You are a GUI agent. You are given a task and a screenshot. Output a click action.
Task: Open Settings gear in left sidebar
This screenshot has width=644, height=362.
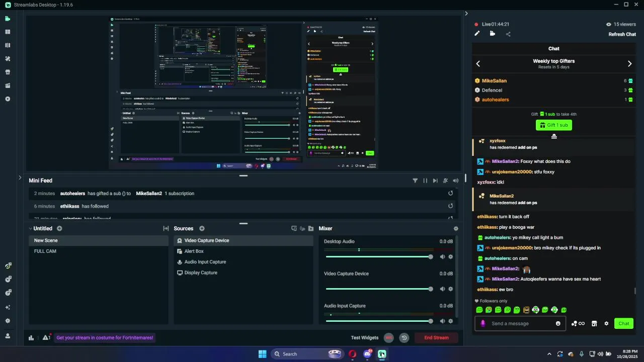click(x=8, y=321)
